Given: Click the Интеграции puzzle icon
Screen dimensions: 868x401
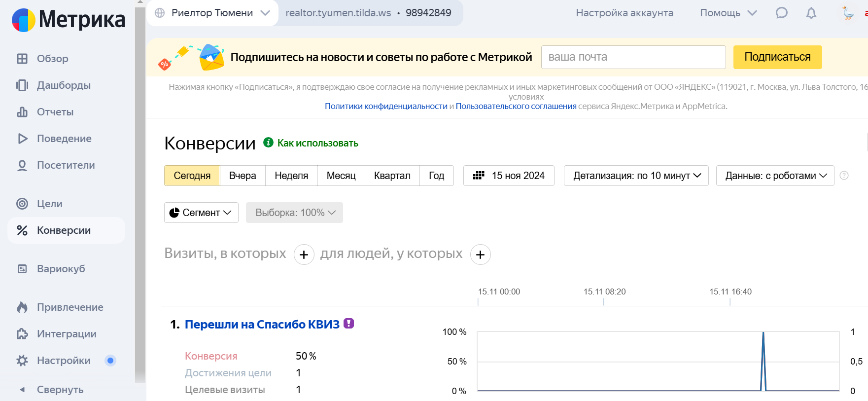Looking at the screenshot, I should (x=22, y=334).
